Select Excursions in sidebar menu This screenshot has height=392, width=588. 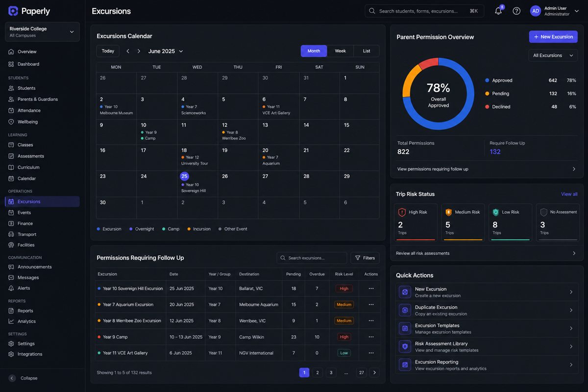point(42,201)
